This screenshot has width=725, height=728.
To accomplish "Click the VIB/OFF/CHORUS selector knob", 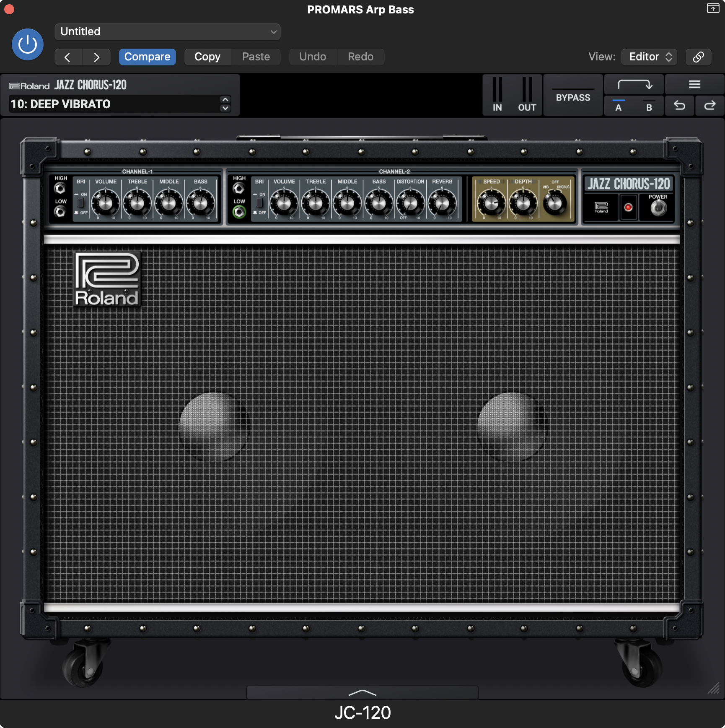I will click(x=555, y=203).
